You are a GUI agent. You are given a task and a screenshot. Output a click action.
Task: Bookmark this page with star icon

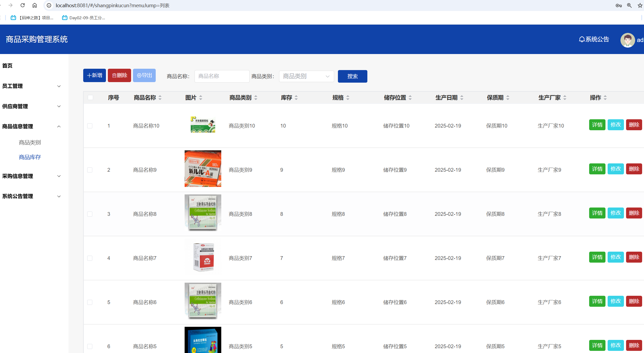coord(640,5)
